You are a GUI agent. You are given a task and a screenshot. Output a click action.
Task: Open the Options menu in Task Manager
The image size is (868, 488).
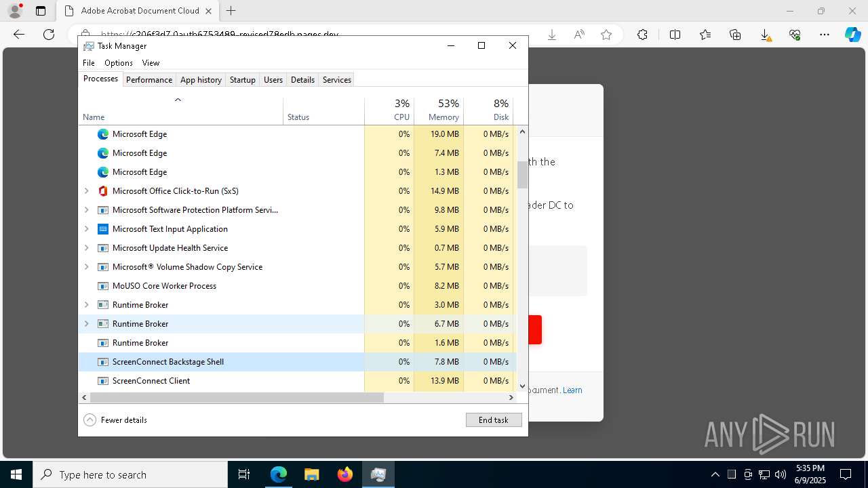119,63
